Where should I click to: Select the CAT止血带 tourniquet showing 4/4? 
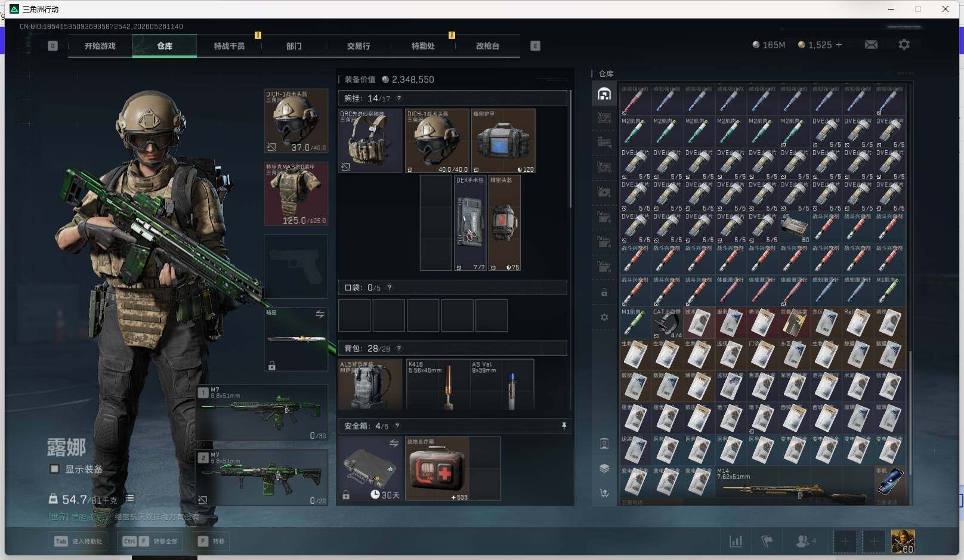point(667,323)
